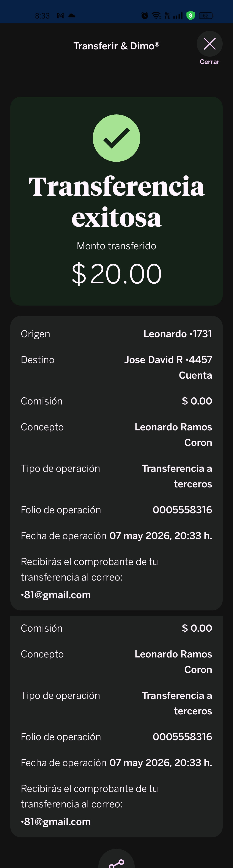Tap the VoLTE status indicator

167,16
